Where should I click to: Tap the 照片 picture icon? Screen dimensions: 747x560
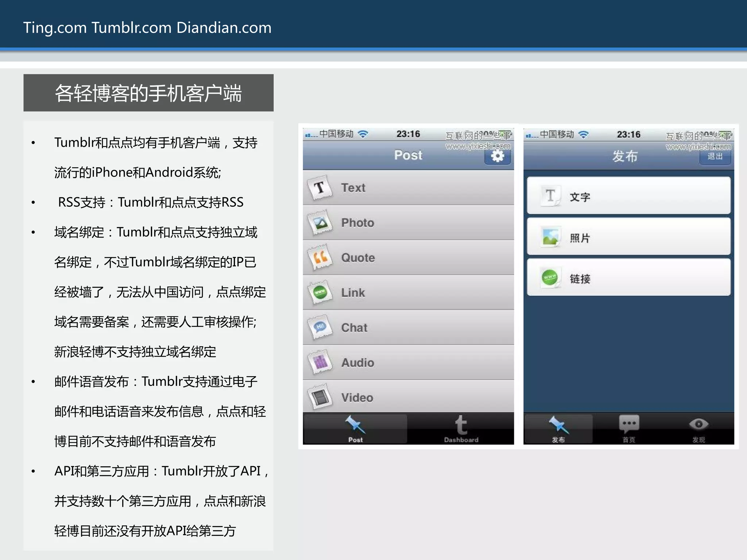point(550,237)
